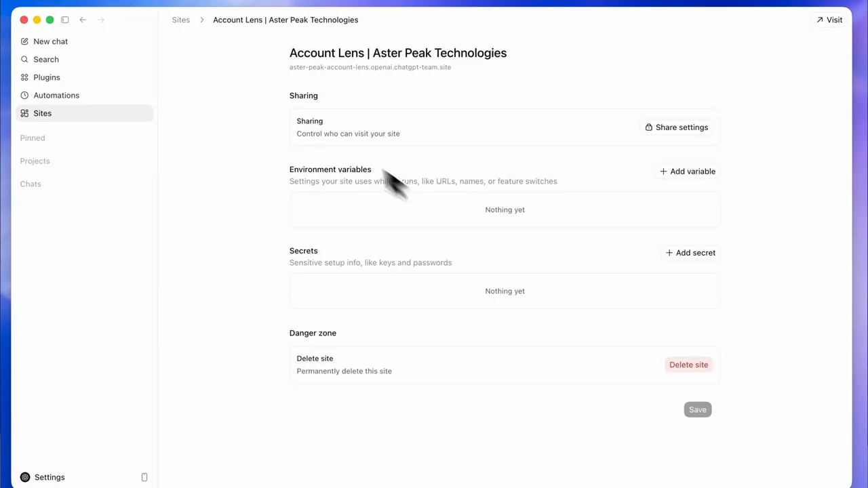
Task: Click the Danger zone heading
Action: click(313, 333)
